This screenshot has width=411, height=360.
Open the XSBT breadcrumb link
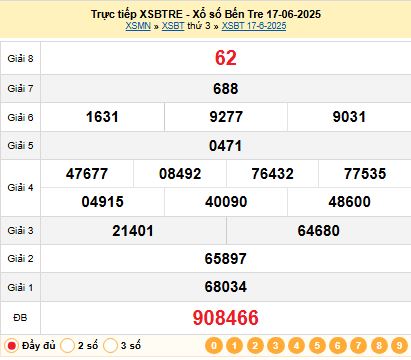tap(173, 26)
